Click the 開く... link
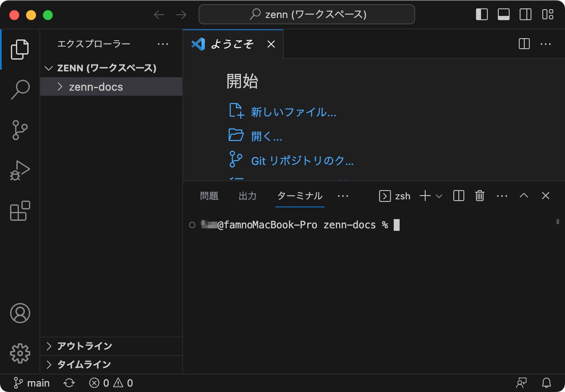Screen dimensions: 565x392 (267, 136)
